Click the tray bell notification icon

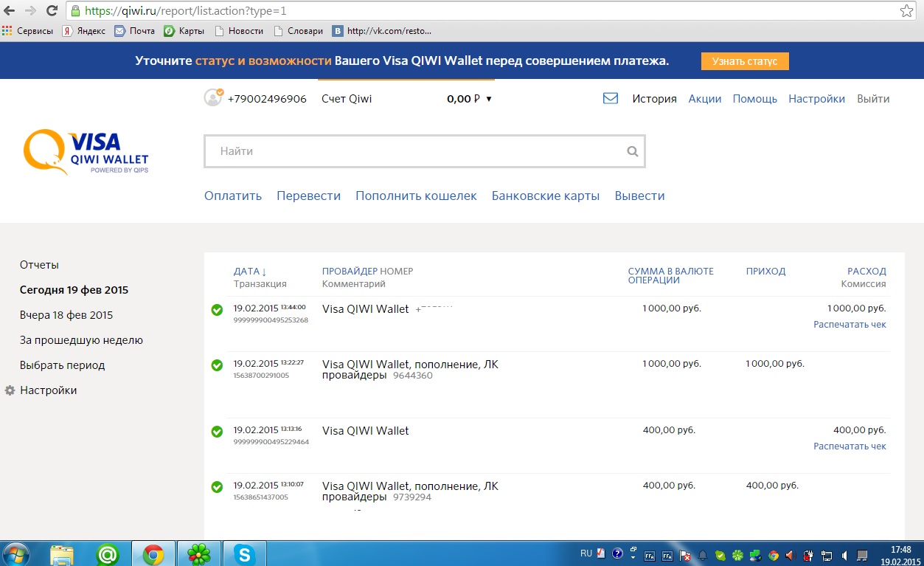(x=703, y=556)
